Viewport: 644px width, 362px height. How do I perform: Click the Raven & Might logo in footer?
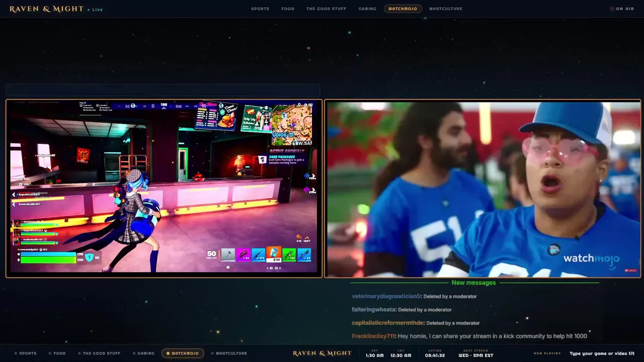coord(322,353)
